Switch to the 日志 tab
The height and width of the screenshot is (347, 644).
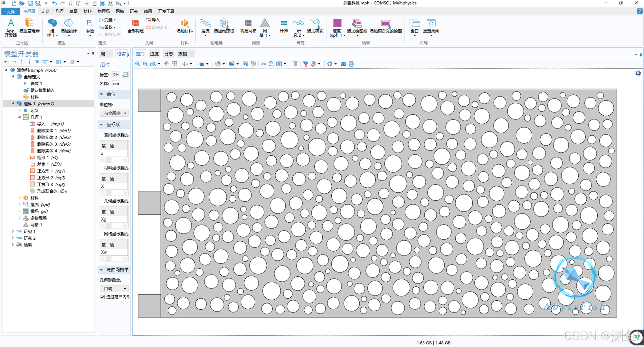click(168, 54)
